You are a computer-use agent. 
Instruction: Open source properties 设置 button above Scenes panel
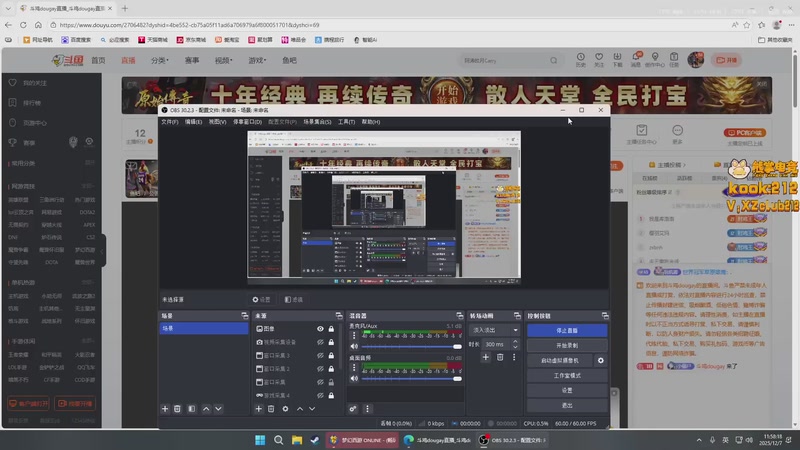(x=261, y=299)
